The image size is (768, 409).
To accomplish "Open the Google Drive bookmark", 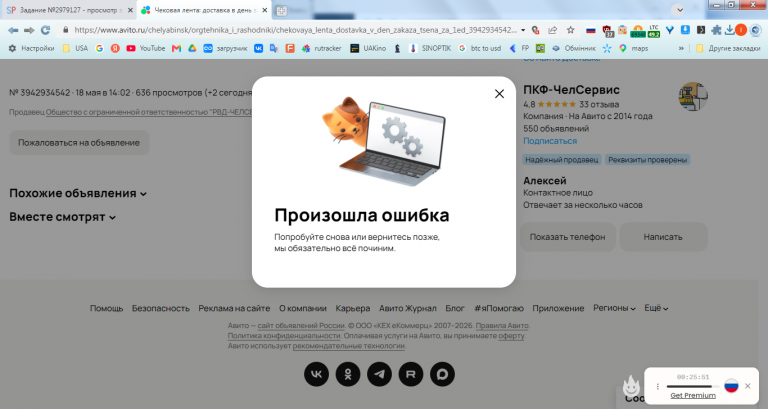I will pos(192,48).
